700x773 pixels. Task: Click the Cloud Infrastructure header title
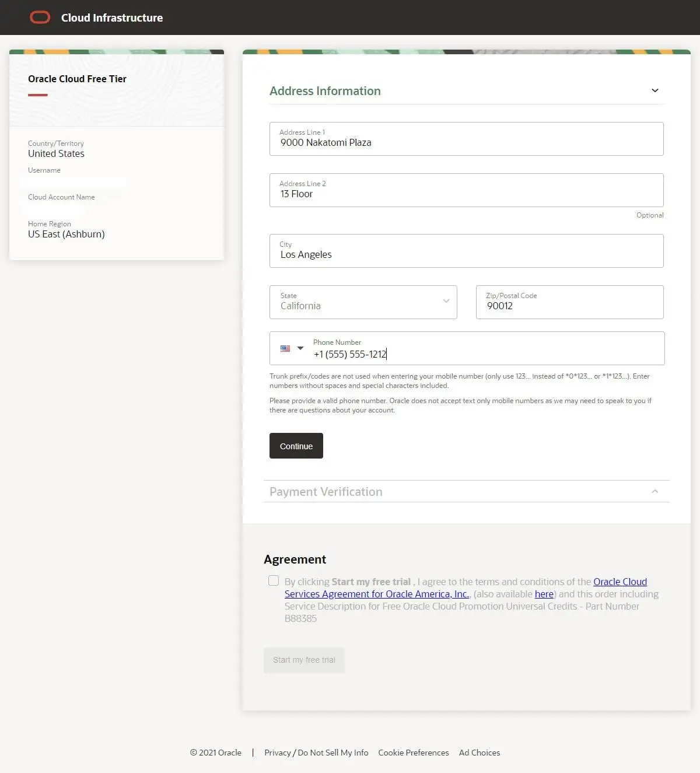coord(112,18)
